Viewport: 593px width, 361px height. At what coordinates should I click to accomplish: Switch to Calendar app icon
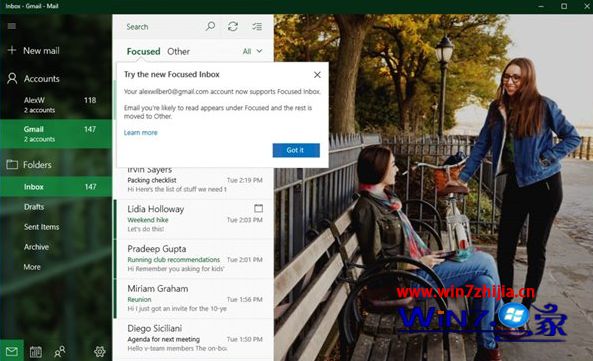(36, 352)
